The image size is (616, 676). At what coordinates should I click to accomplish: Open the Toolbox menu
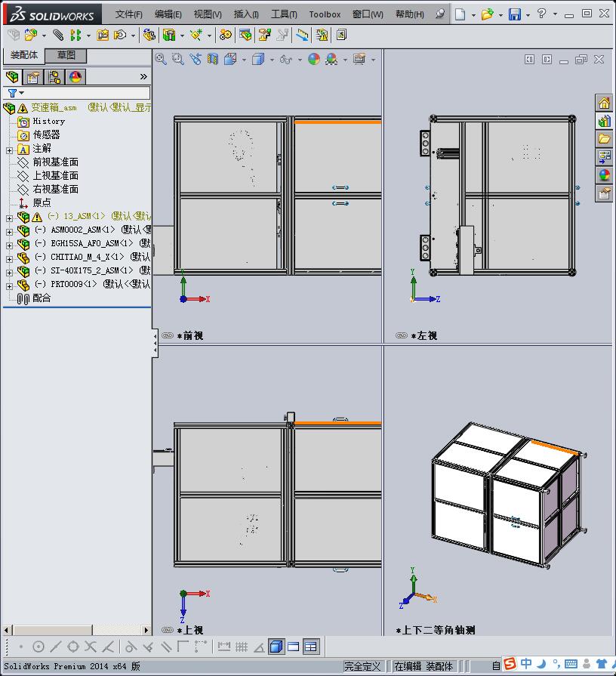point(325,14)
